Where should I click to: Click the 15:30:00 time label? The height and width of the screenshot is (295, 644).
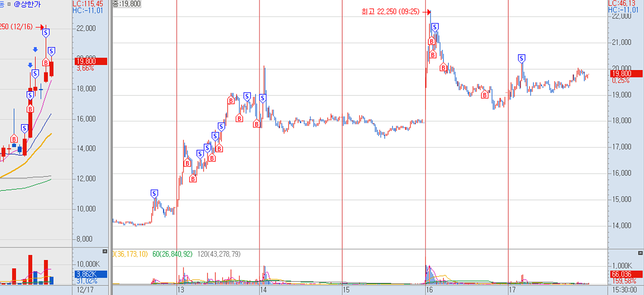tap(625, 290)
